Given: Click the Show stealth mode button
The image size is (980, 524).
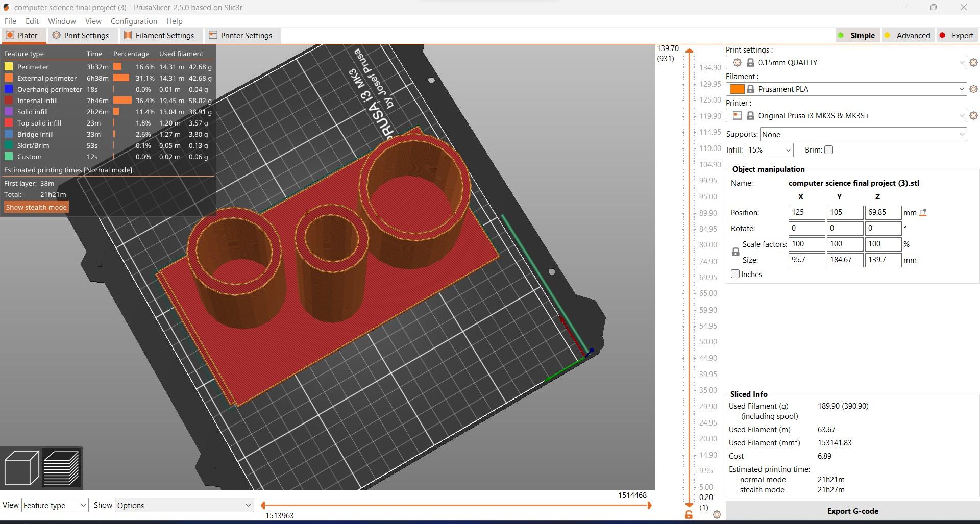Looking at the screenshot, I should 36,207.
